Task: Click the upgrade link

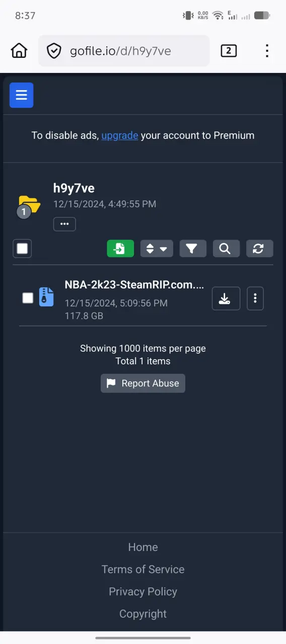Action: click(x=120, y=135)
